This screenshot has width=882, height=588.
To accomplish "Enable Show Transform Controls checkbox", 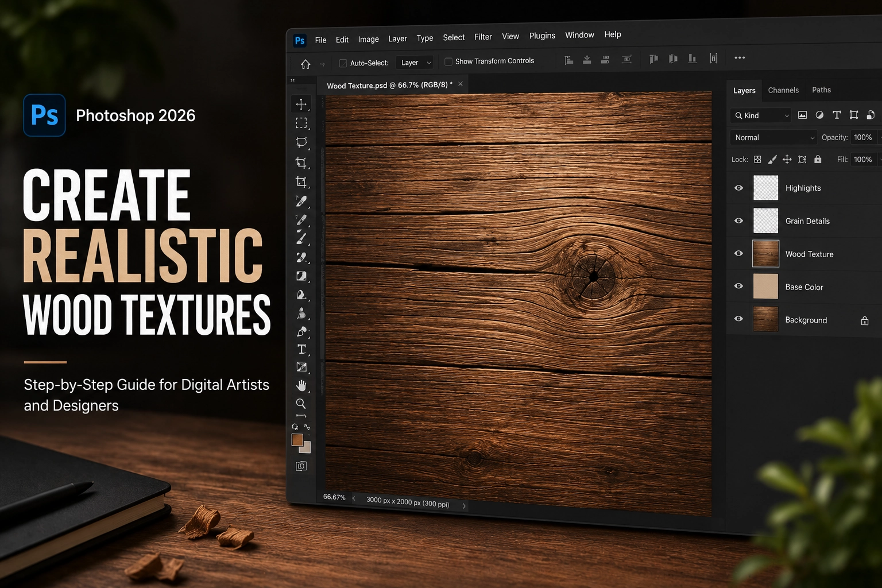I will [x=448, y=61].
